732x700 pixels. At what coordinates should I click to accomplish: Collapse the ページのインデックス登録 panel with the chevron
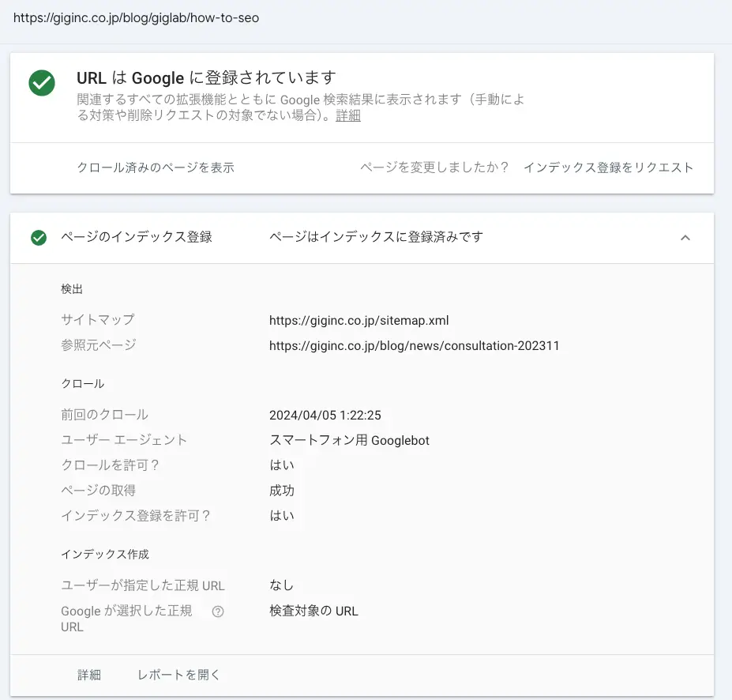click(685, 237)
